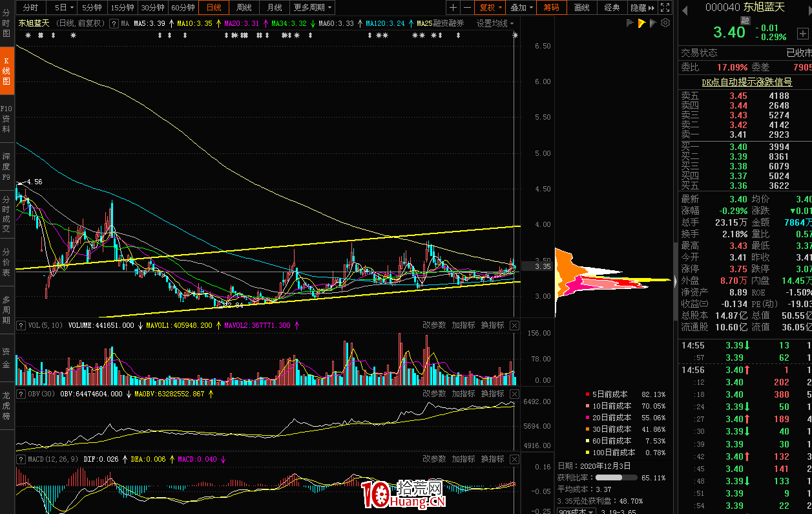Open the 分时成交 sidebar section
812x514 pixels.
6,214
